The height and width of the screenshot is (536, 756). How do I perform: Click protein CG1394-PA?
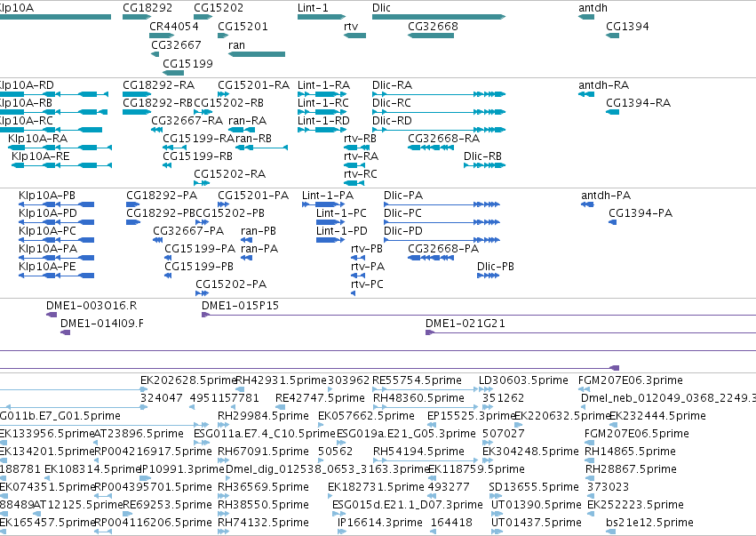[x=612, y=222]
